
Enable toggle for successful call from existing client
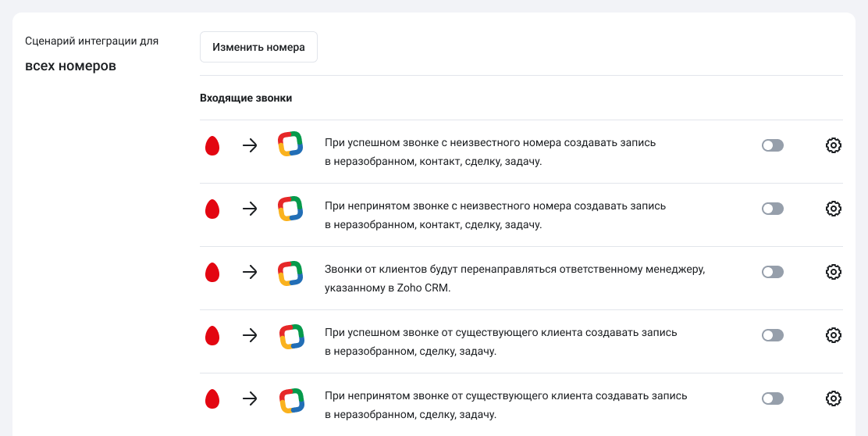(772, 335)
